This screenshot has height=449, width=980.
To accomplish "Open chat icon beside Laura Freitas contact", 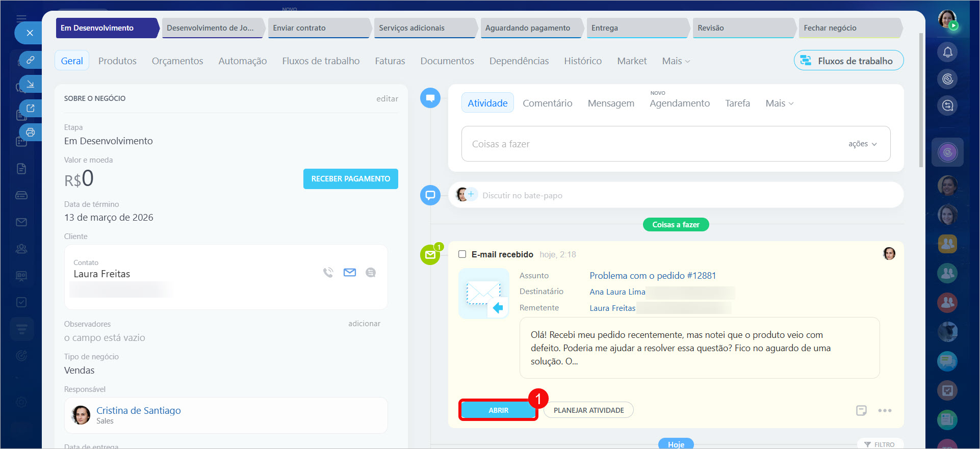I will coord(371,273).
